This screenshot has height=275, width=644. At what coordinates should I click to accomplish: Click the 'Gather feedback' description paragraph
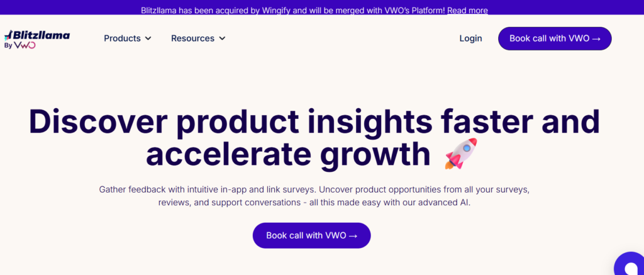[314, 196]
